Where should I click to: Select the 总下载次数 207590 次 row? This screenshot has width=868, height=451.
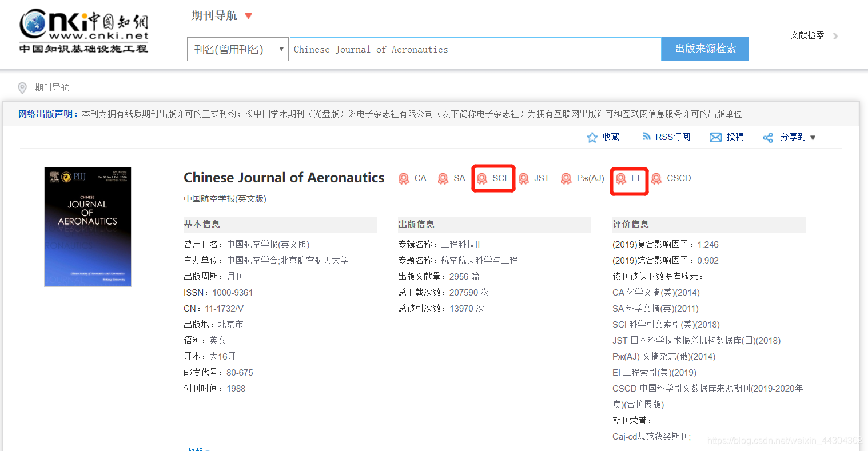point(444,293)
